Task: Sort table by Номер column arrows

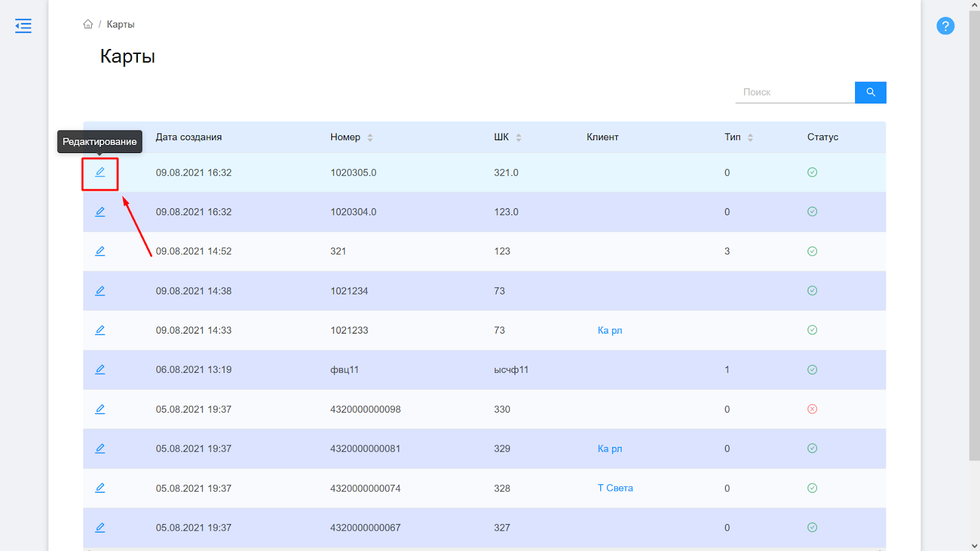Action: [370, 138]
